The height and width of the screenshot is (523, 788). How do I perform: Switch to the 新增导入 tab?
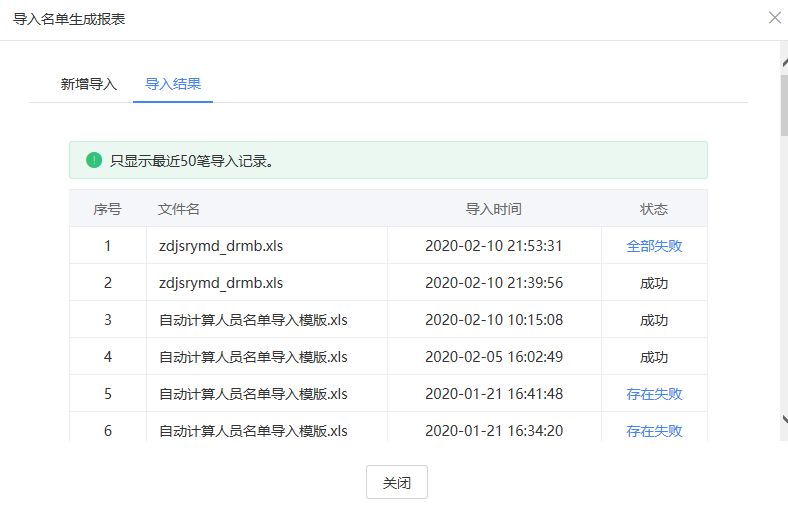[x=88, y=84]
